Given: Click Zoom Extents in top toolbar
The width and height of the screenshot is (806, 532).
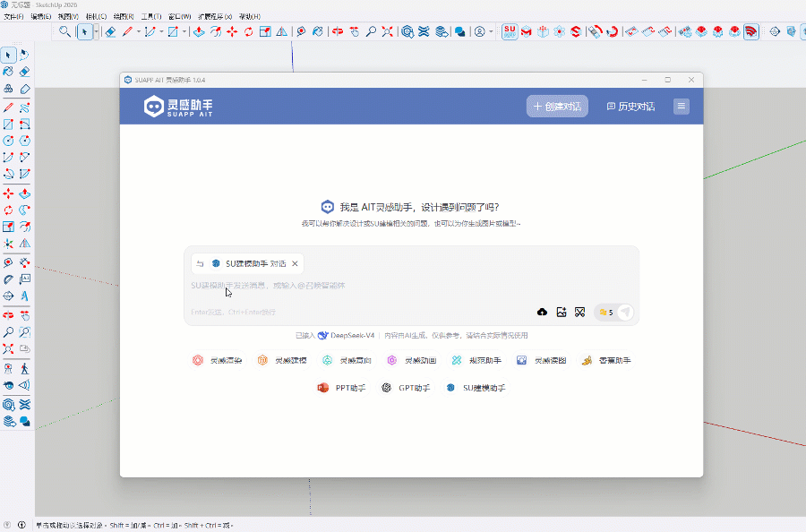Looking at the screenshot, I should 387,32.
